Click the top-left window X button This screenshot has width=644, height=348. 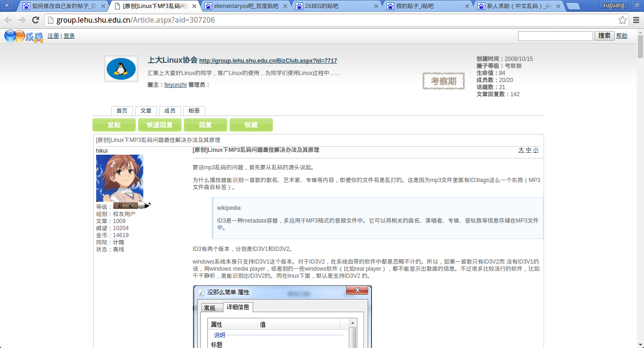click(x=7, y=6)
